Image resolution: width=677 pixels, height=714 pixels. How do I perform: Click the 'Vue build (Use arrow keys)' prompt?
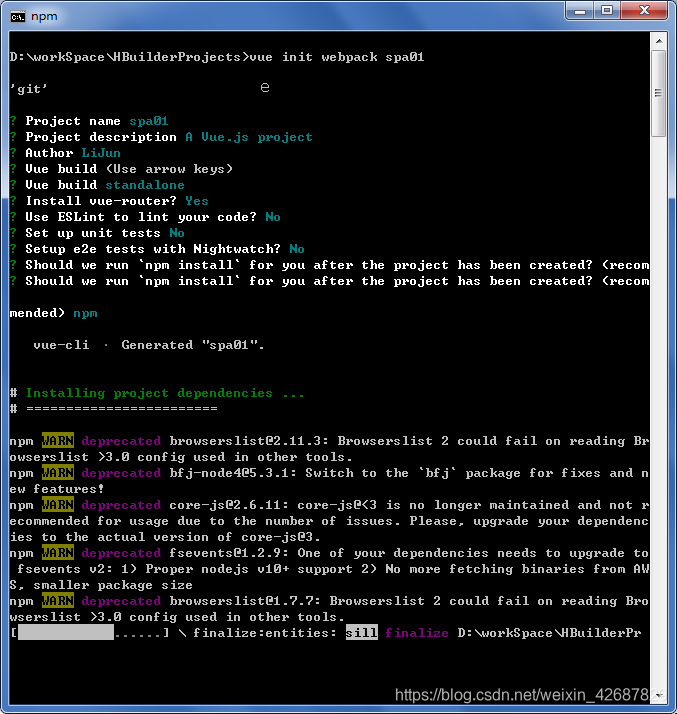click(x=129, y=169)
